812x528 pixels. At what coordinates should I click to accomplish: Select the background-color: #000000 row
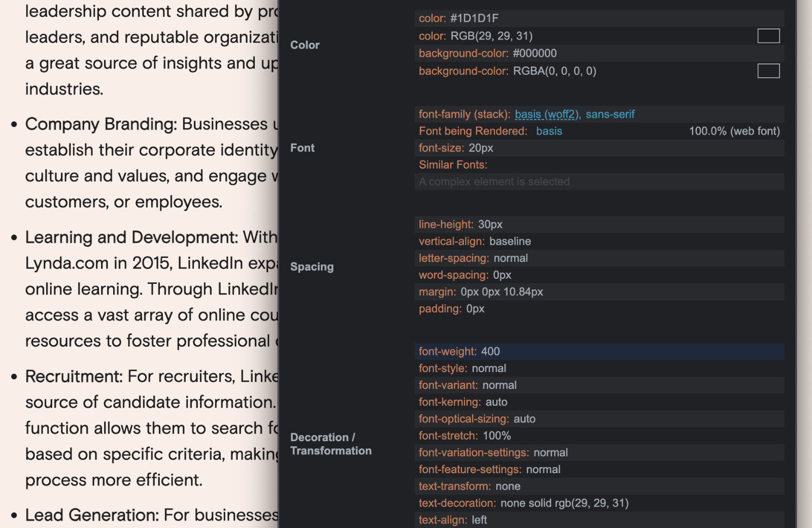[x=599, y=53]
